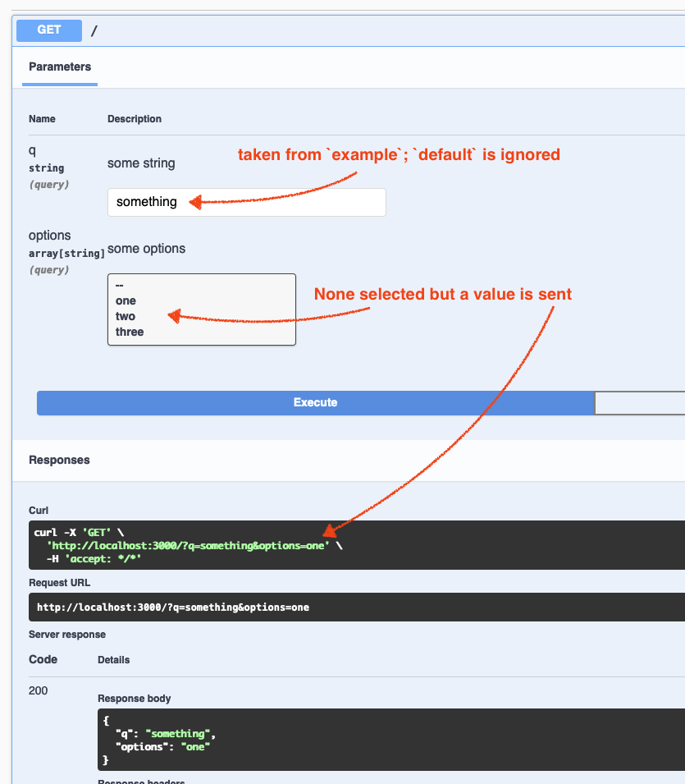
Task: Click the Curl command text block
Action: (x=328, y=544)
